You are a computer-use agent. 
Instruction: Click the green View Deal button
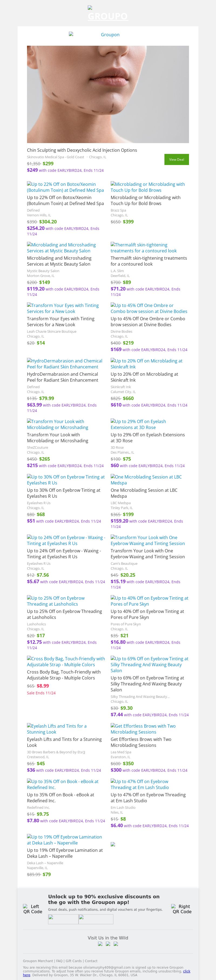pyautogui.click(x=176, y=159)
